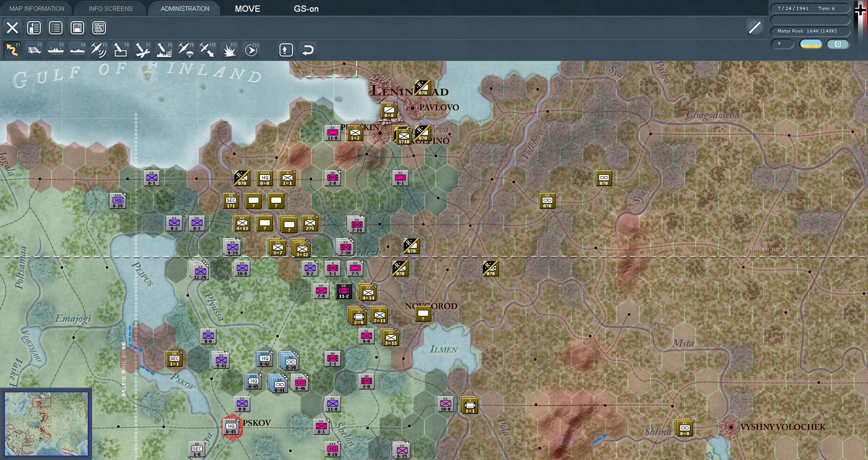Select the gold 3=7 Soviet stack
Image resolution: width=868 pixels, height=460 pixels.
point(277,248)
